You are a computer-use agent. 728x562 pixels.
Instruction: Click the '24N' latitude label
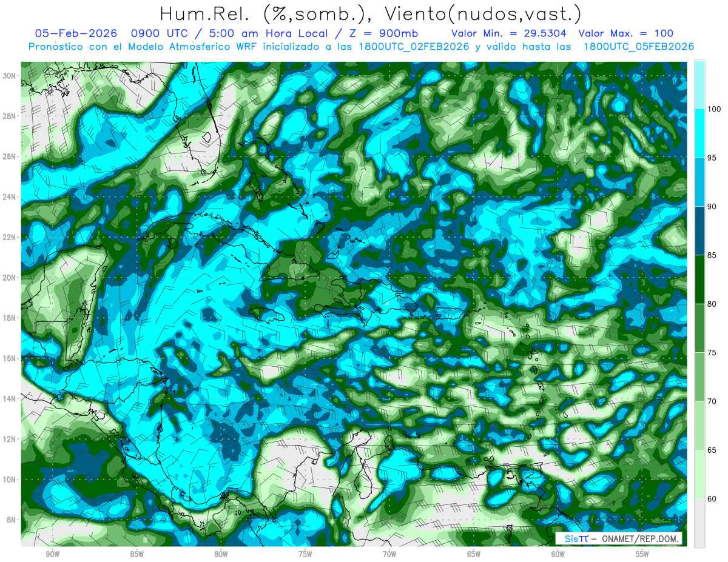[10, 196]
